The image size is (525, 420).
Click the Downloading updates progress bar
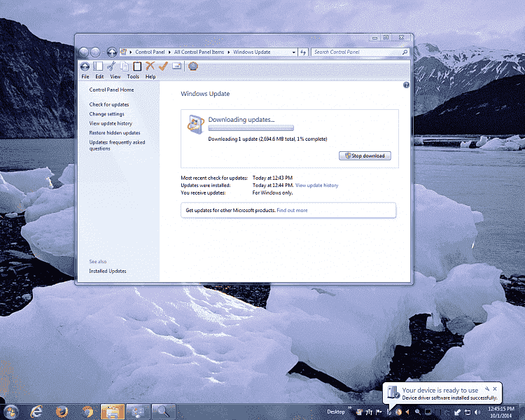click(x=251, y=128)
